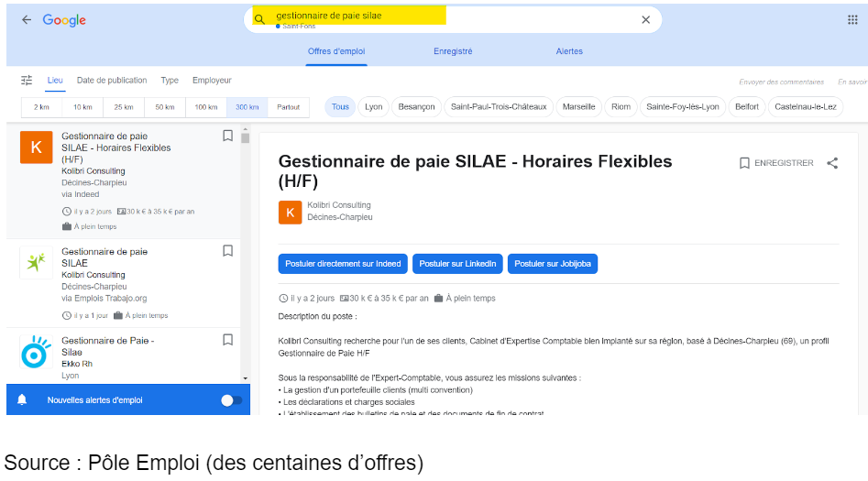The width and height of the screenshot is (868, 481).
Task: Click Postuler sur Jobijoba
Action: 553,264
